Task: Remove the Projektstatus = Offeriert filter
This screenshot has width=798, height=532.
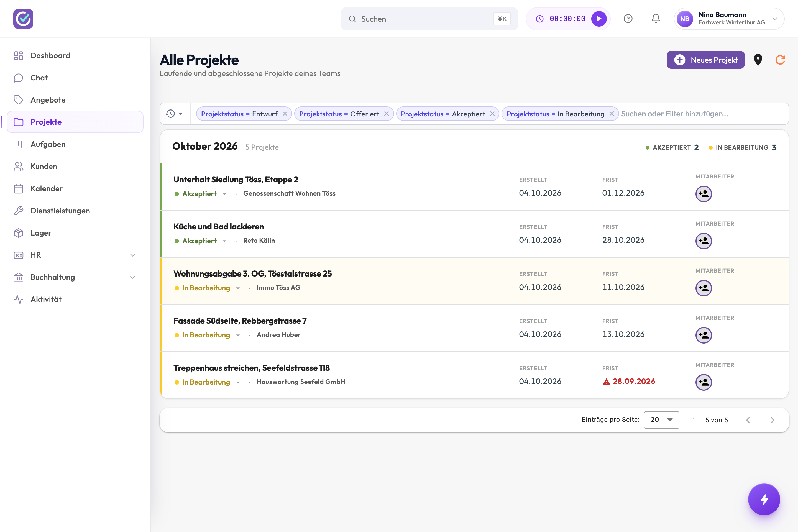Action: tap(387, 114)
